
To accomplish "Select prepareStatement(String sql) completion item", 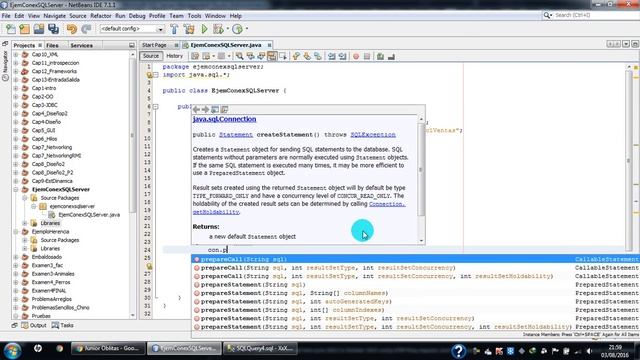I will pyautogui.click(x=416, y=284).
